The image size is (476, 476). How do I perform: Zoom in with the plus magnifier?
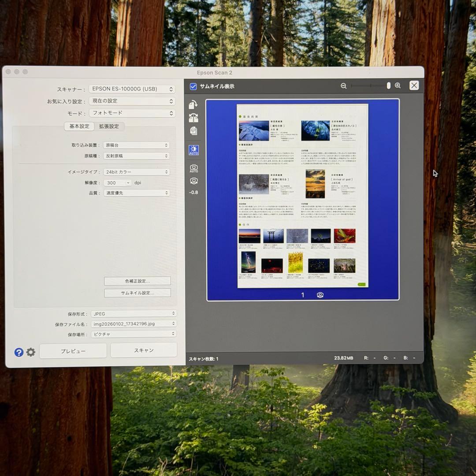(398, 86)
